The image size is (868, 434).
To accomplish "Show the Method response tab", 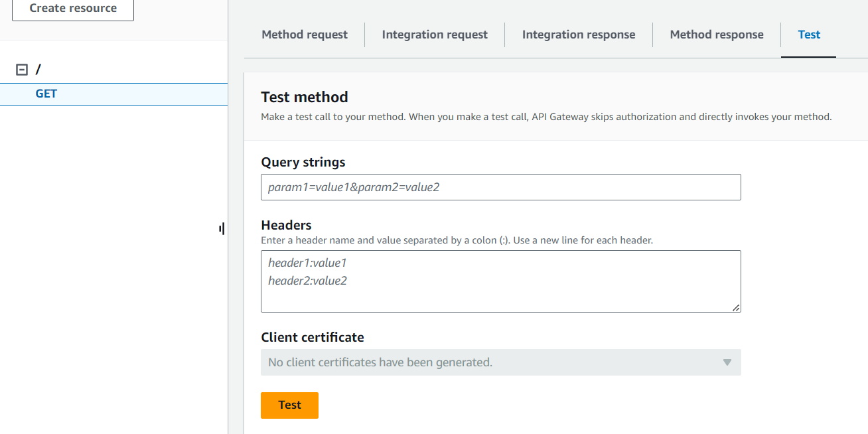I will [x=717, y=35].
